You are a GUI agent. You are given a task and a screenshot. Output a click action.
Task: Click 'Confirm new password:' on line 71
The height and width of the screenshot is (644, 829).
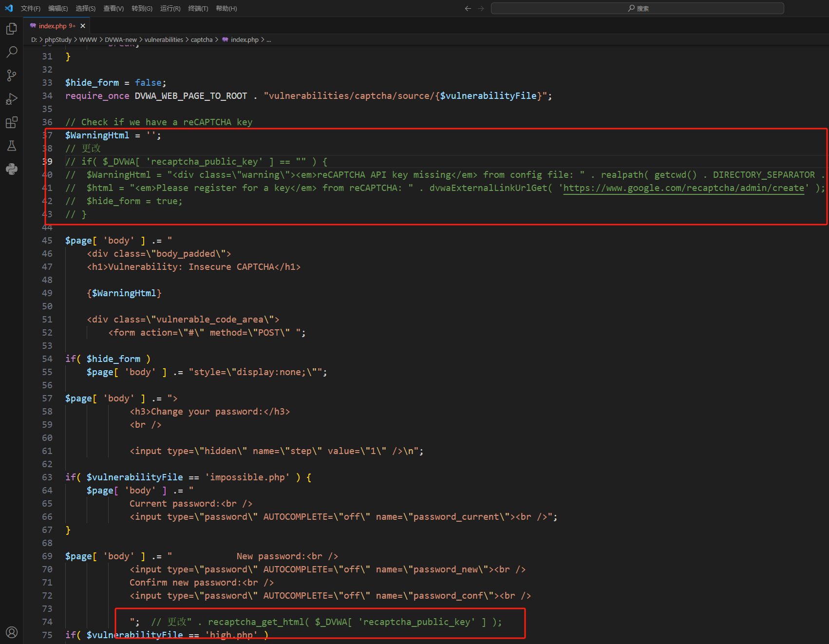coord(186,583)
